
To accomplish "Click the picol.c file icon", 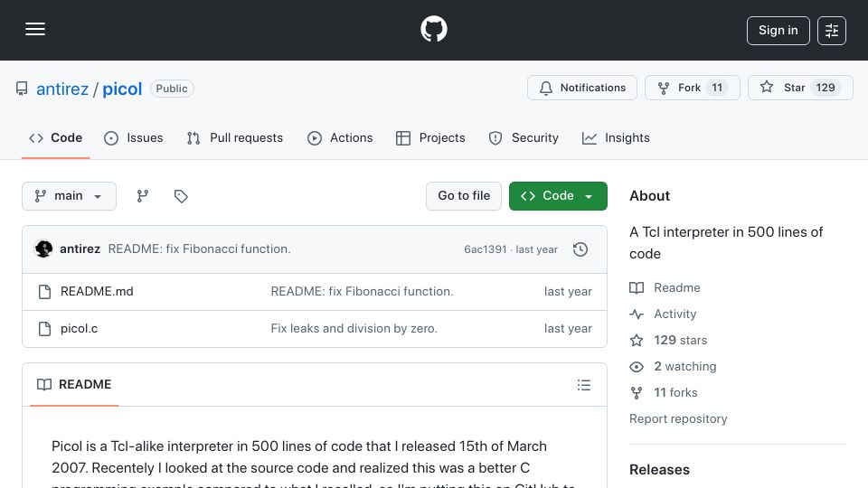I will coord(45,329).
